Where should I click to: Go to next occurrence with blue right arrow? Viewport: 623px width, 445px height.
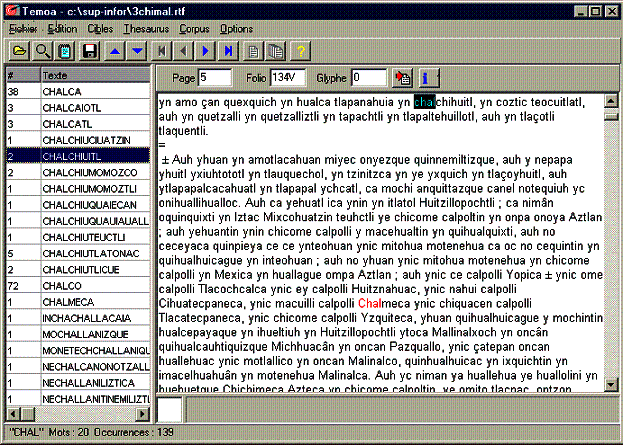click(x=206, y=50)
